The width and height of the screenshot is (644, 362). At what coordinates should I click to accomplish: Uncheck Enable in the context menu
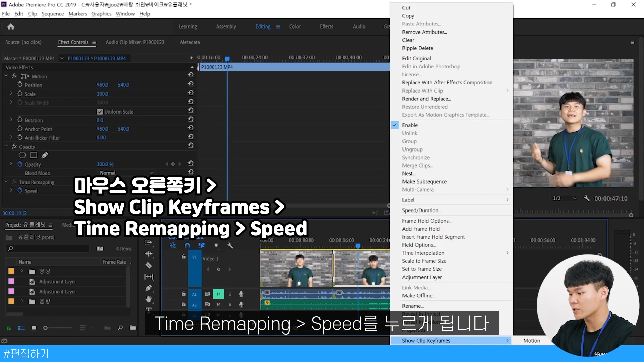point(410,125)
